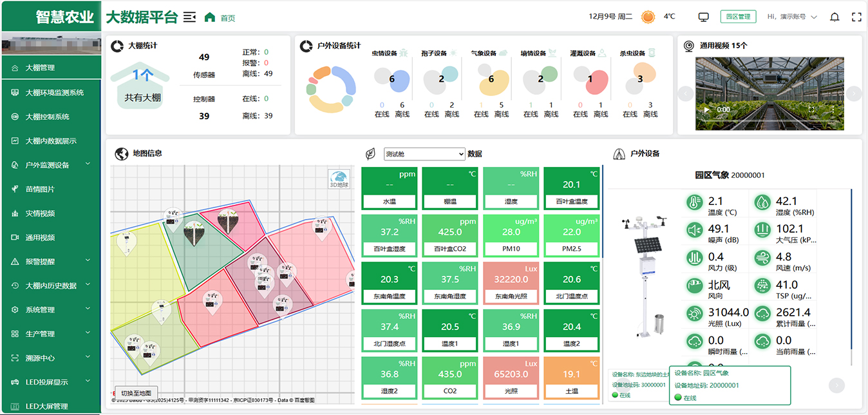Click the video player fullscreen icon
Image resolution: width=868 pixels, height=415 pixels.
pos(811,110)
